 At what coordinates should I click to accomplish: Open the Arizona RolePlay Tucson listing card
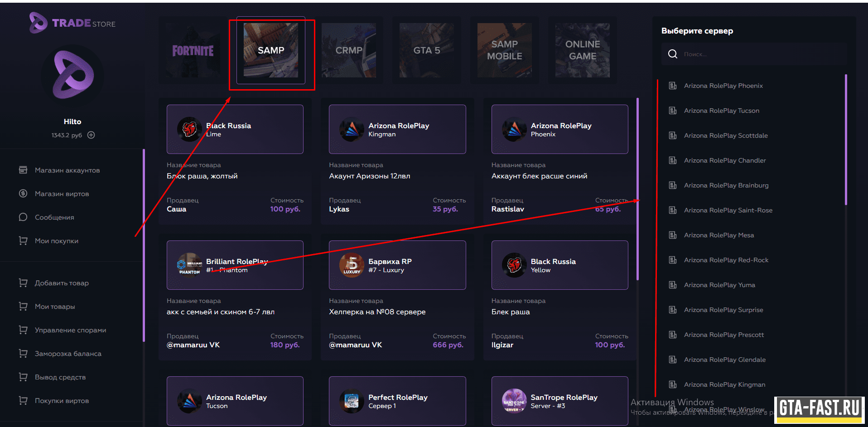coord(235,401)
